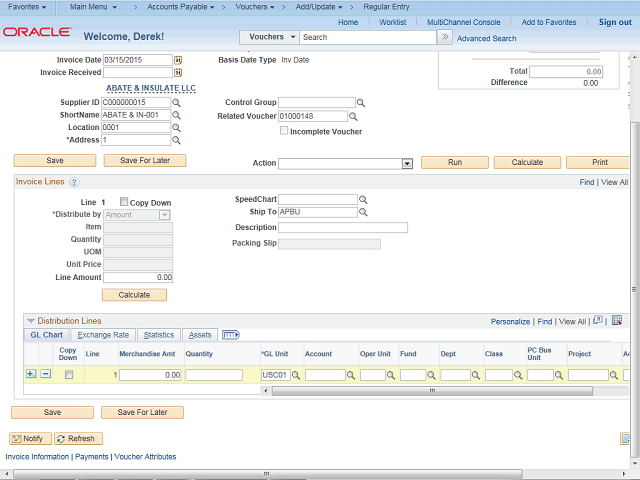Switch to the Exchange Rate tab

coord(103,335)
